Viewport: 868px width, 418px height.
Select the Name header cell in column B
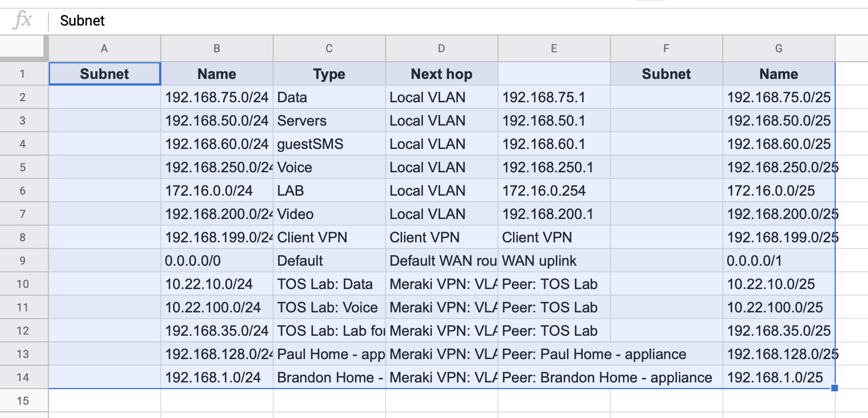point(216,73)
